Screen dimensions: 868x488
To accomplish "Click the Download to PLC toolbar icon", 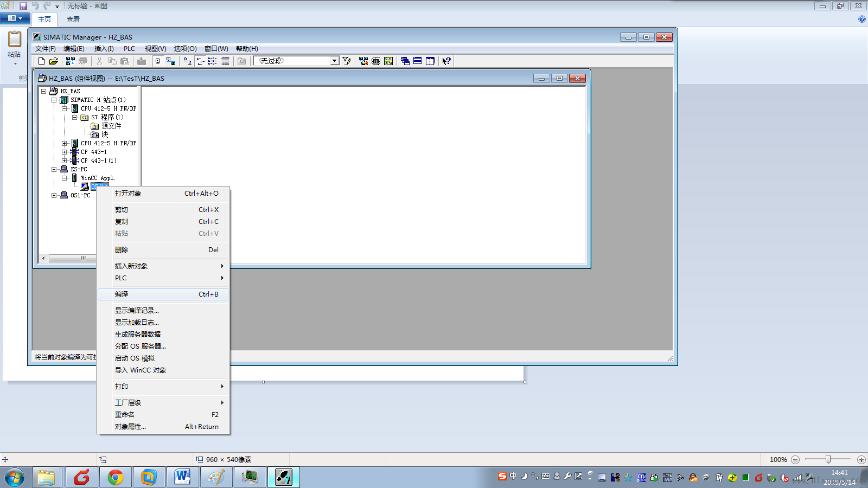I will pos(142,61).
